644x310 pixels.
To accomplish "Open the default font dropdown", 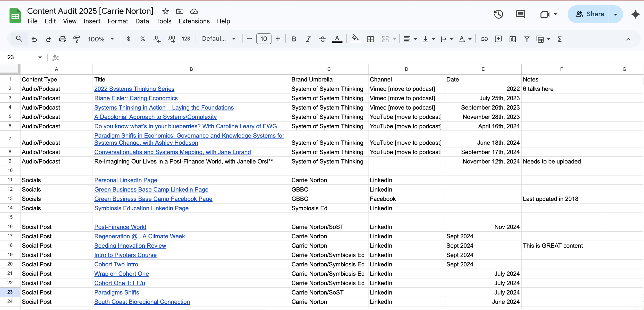I will point(218,39).
